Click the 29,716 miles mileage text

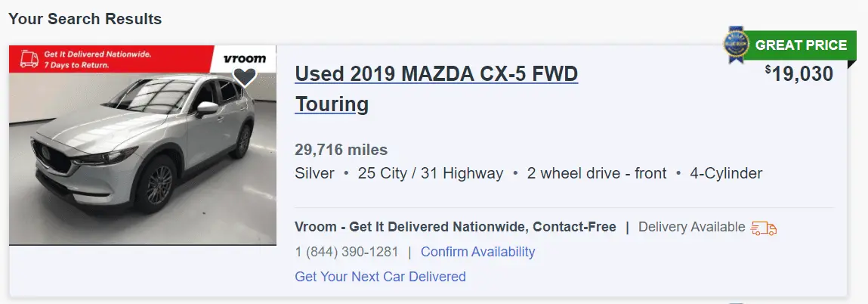tap(341, 150)
